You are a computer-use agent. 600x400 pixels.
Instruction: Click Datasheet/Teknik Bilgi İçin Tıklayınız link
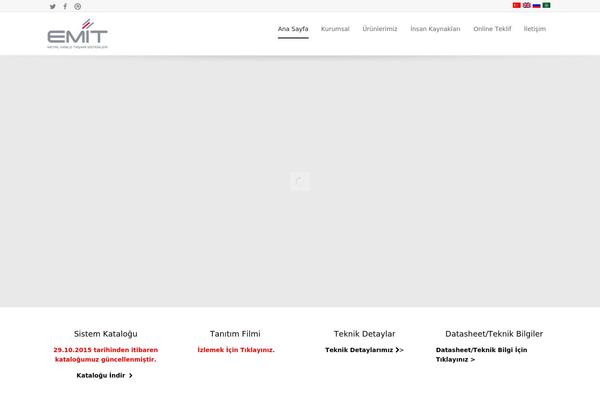point(481,354)
